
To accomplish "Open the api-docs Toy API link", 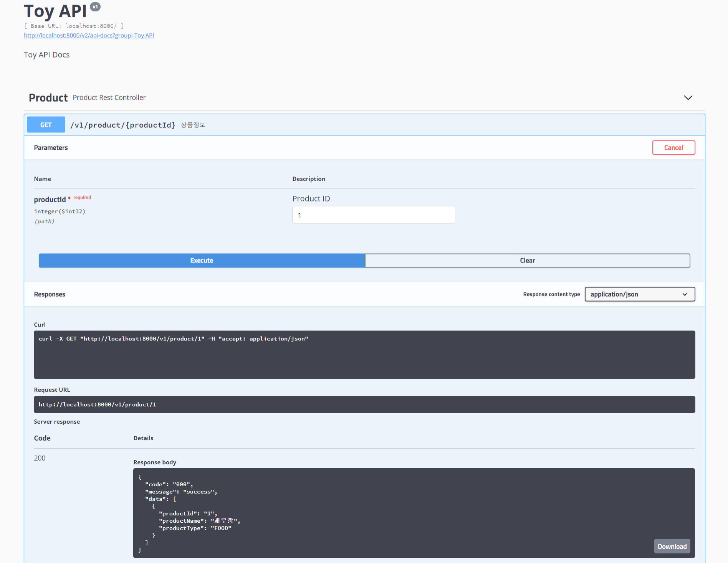I will (89, 35).
